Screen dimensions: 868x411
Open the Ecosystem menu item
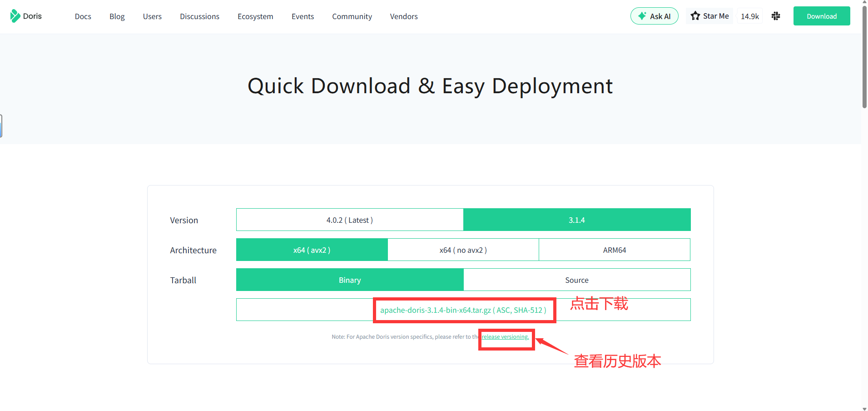coord(255,16)
